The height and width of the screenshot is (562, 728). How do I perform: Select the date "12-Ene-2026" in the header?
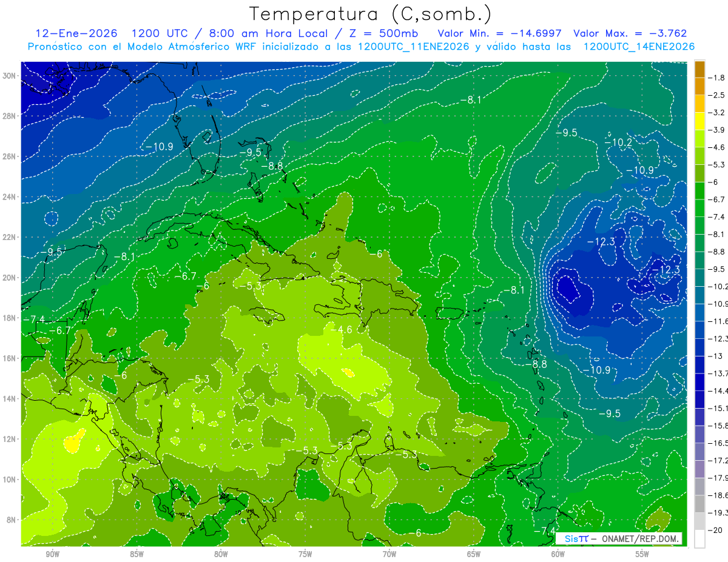(77, 33)
